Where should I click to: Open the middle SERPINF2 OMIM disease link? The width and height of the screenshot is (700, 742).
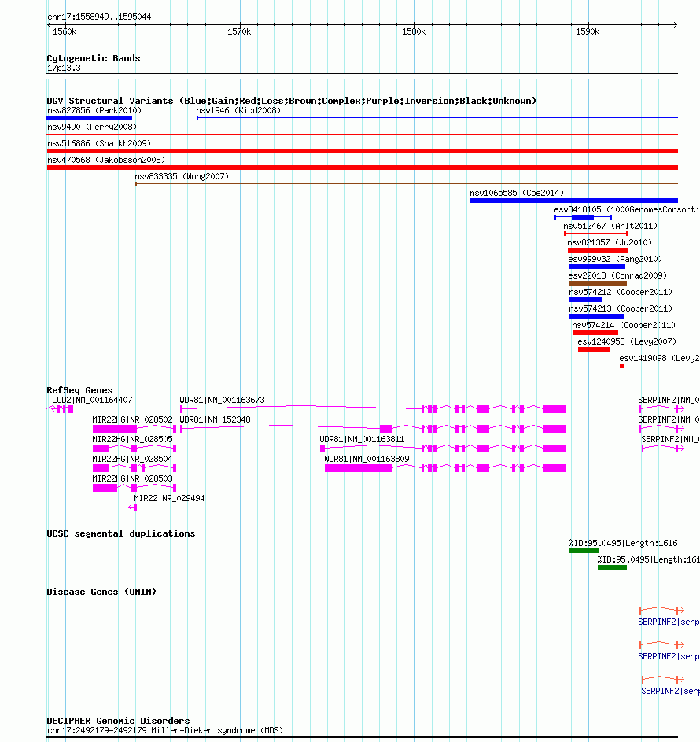click(x=669, y=656)
